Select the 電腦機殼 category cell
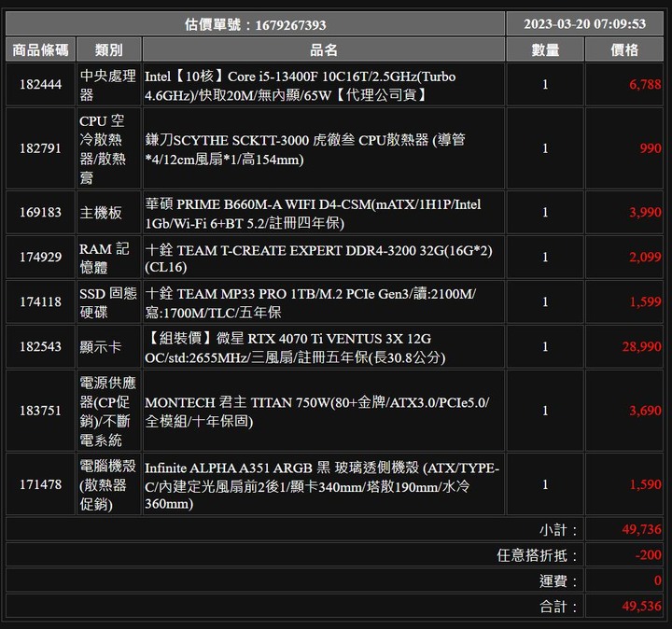The height and width of the screenshot is (629, 672). click(x=107, y=484)
